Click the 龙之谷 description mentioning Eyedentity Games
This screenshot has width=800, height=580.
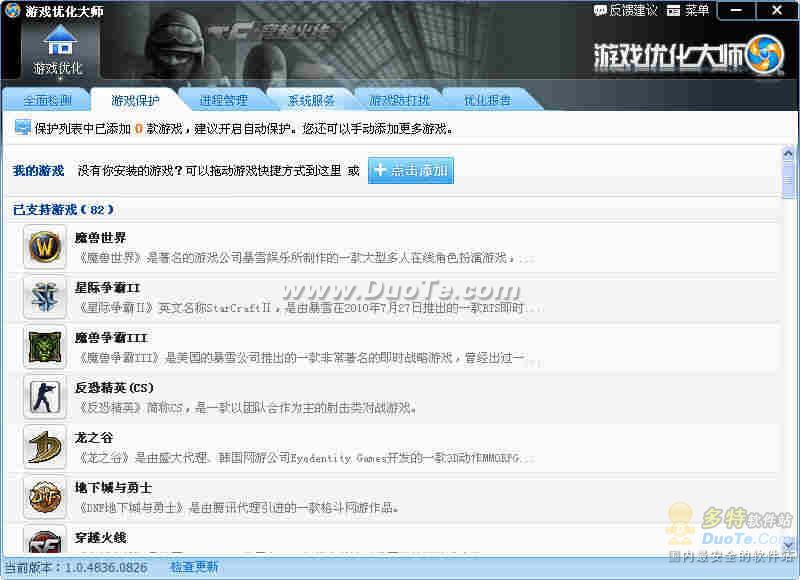[305, 458]
